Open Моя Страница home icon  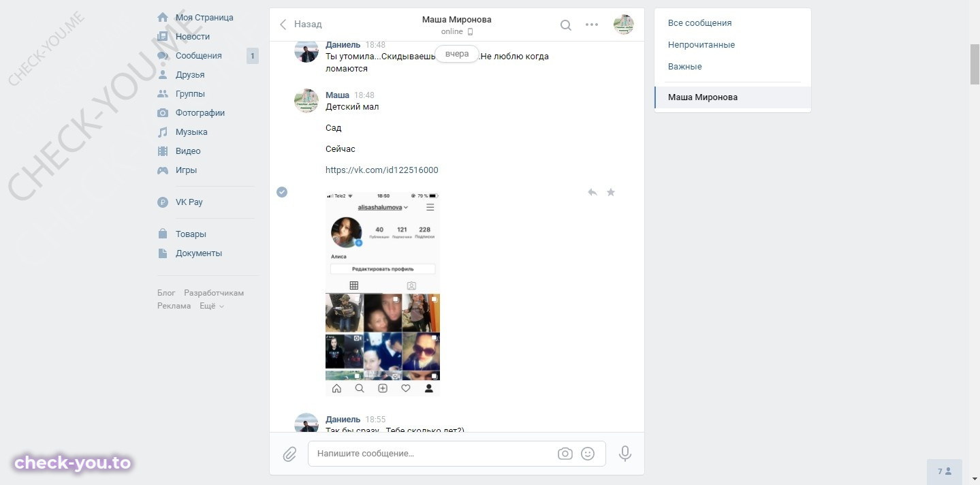pyautogui.click(x=163, y=17)
